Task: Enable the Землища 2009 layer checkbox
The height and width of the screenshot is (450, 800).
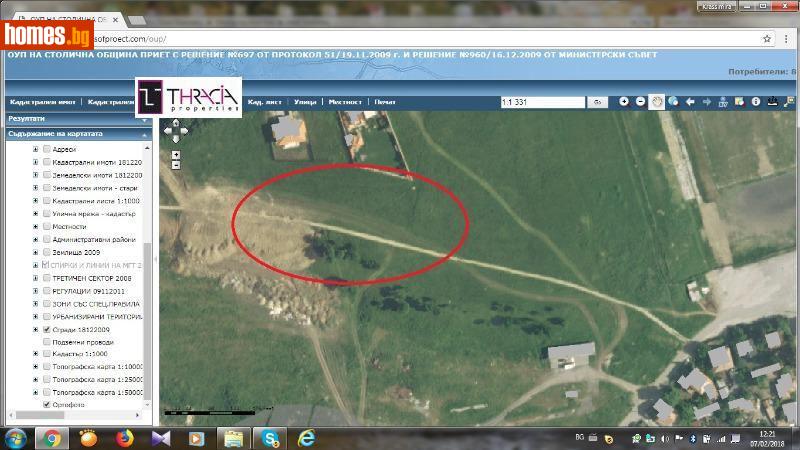Action: click(x=47, y=252)
